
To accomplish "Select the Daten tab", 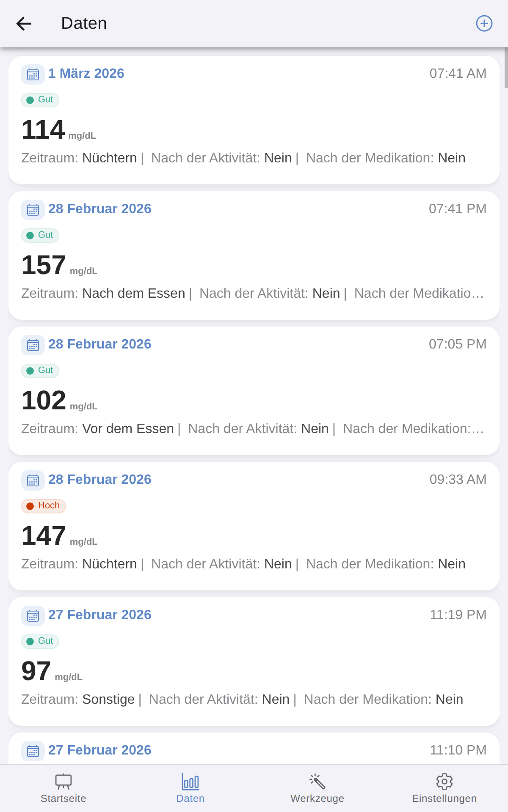I will 190,788.
